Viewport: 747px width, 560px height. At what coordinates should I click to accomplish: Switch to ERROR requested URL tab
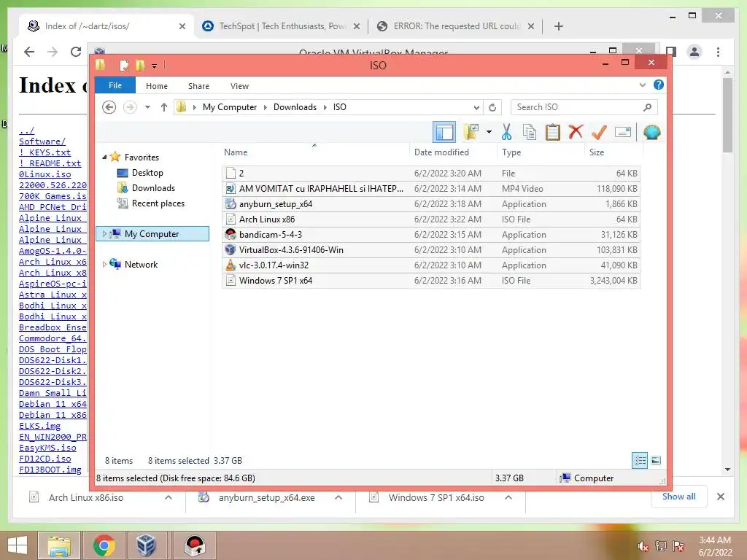point(455,26)
